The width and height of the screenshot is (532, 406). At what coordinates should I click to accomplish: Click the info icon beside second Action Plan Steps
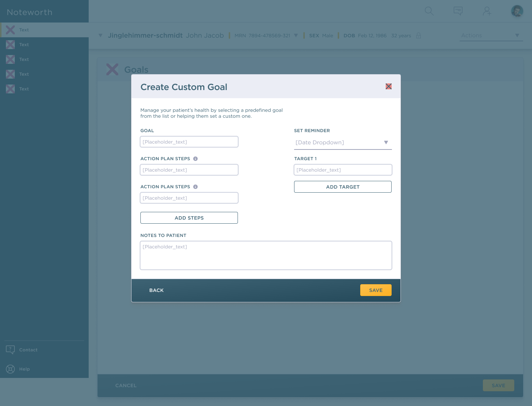click(195, 187)
